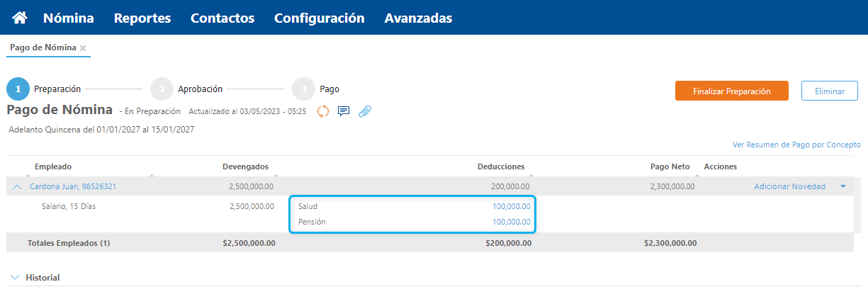Screen dimensions: 868x299
Task: Click the Salud deduction amount 100,000.00
Action: pyautogui.click(x=511, y=206)
